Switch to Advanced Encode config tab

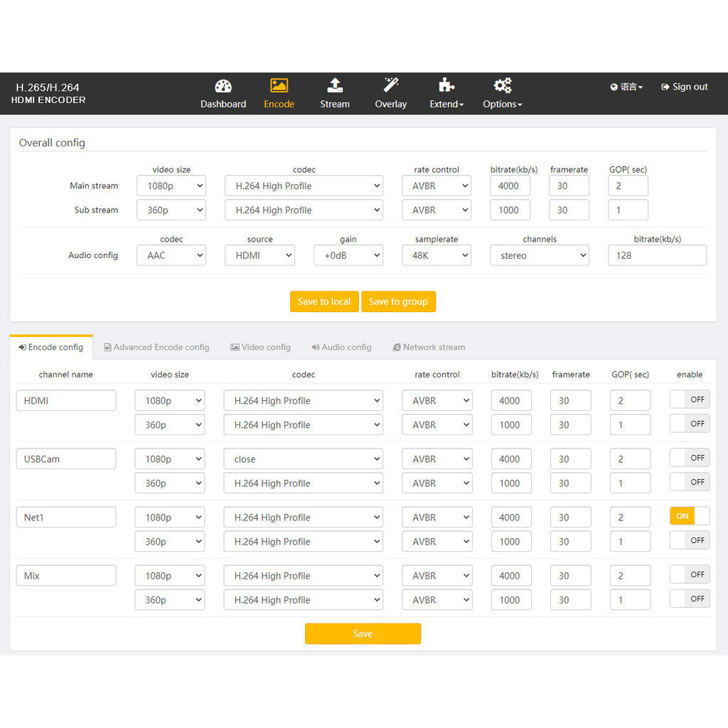[x=156, y=347]
